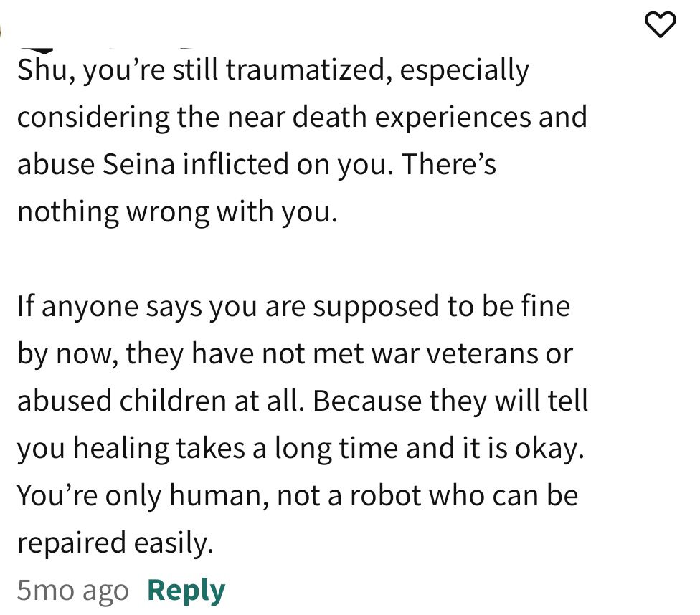Click the word 'Seina' in the comment
The height and width of the screenshot is (615, 700).
click(x=138, y=164)
